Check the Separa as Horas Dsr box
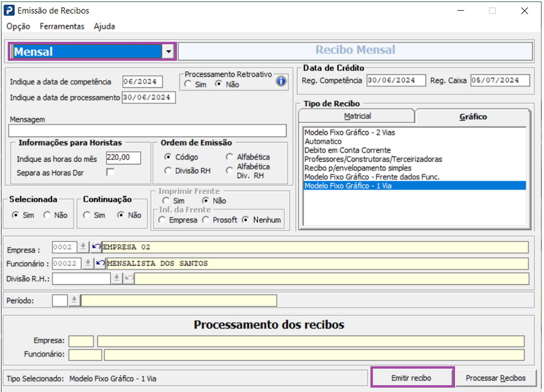The width and height of the screenshot is (544, 392). click(110, 173)
